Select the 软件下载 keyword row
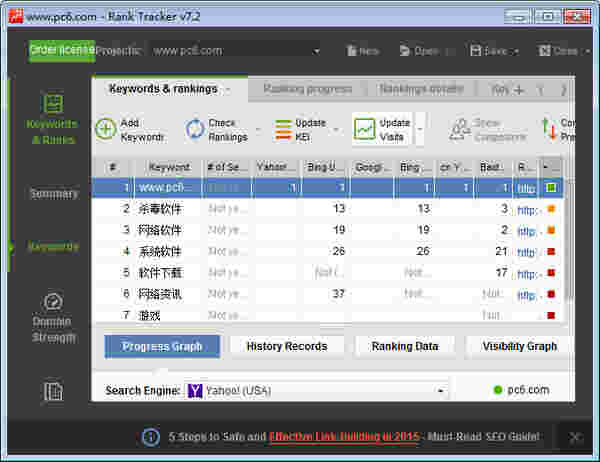 (x=328, y=273)
